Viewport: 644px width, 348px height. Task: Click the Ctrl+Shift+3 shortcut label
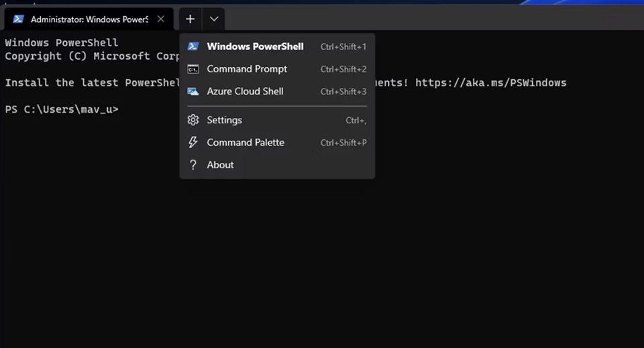point(343,91)
